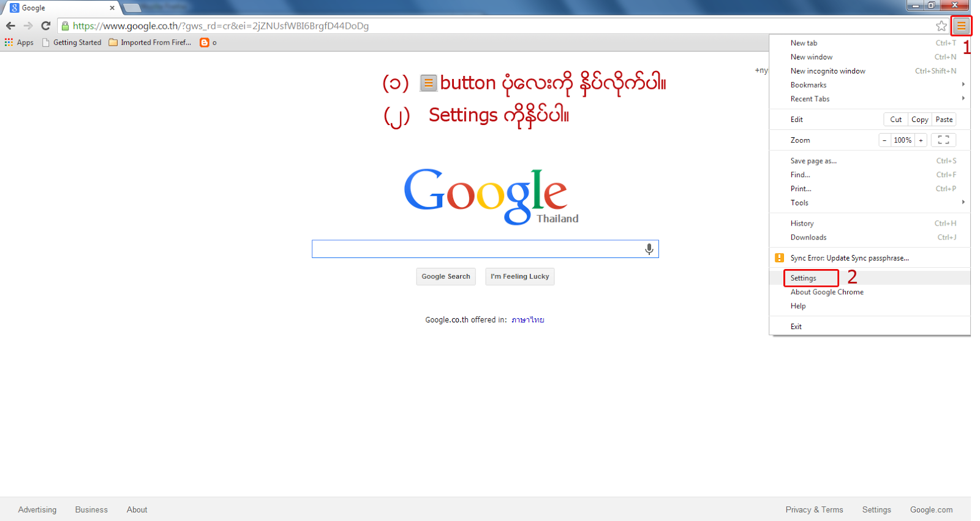
Task: Open the Advertising footer link
Action: tap(37, 509)
